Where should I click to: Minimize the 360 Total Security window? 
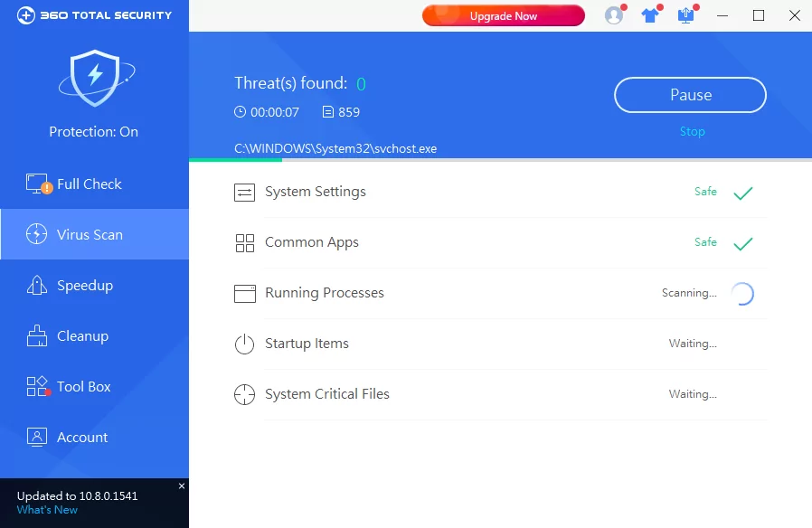pos(722,15)
